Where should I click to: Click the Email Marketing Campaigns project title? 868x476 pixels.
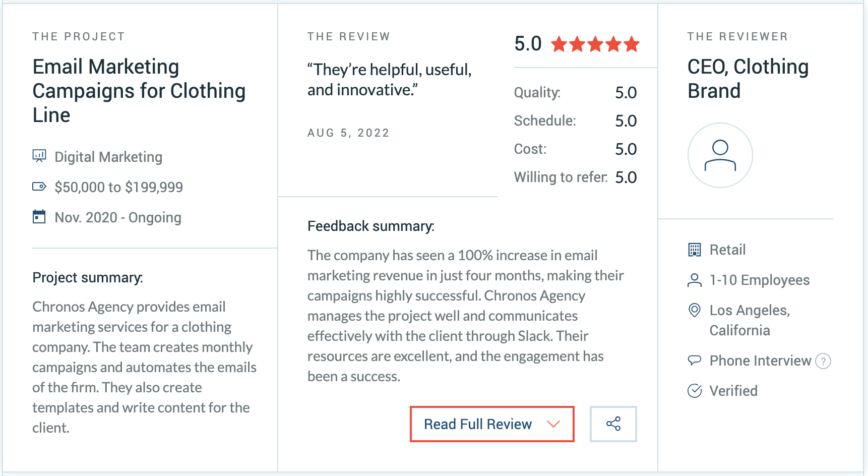tap(139, 91)
